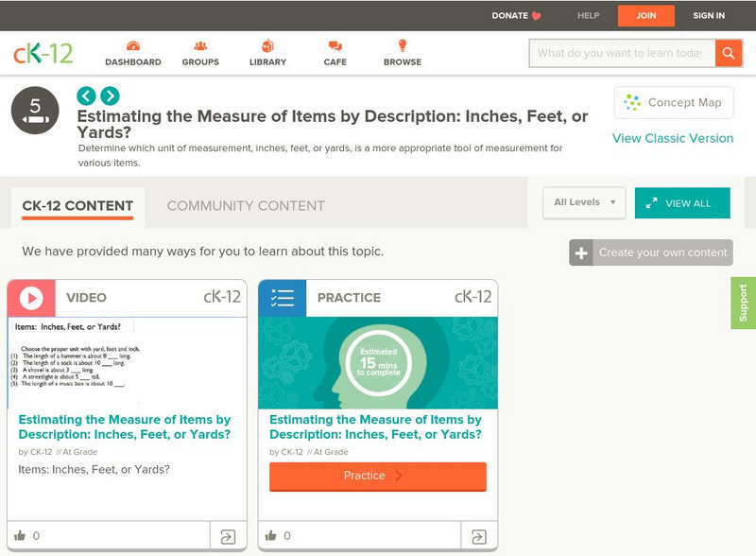The image size is (756, 556).
Task: Open the Cafe chat icon
Action: pos(335,46)
